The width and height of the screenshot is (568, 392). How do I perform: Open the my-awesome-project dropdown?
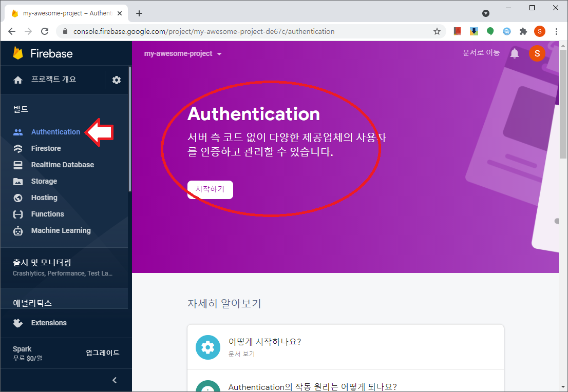pyautogui.click(x=183, y=53)
